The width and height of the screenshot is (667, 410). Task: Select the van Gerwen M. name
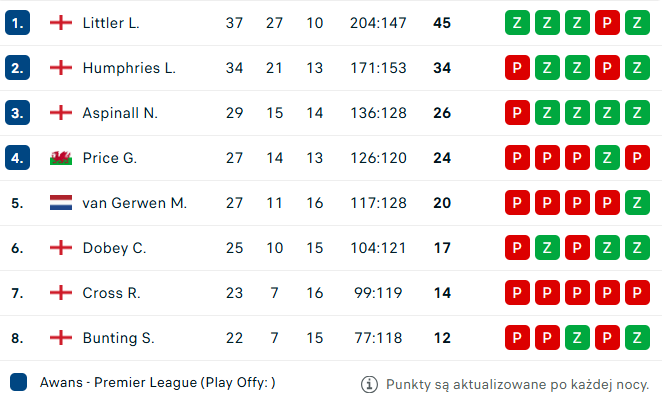point(134,203)
